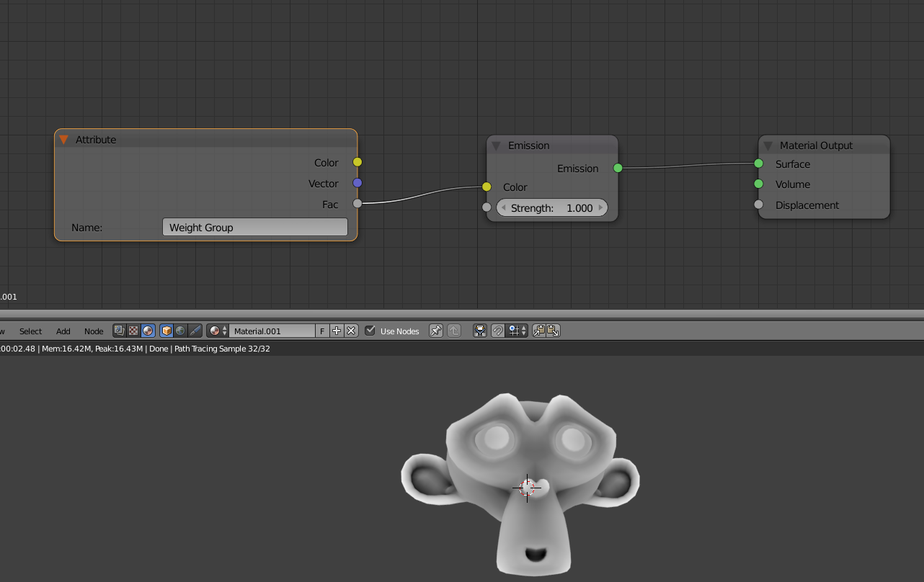
Task: Click the Weight Group name field
Action: pyautogui.click(x=255, y=228)
